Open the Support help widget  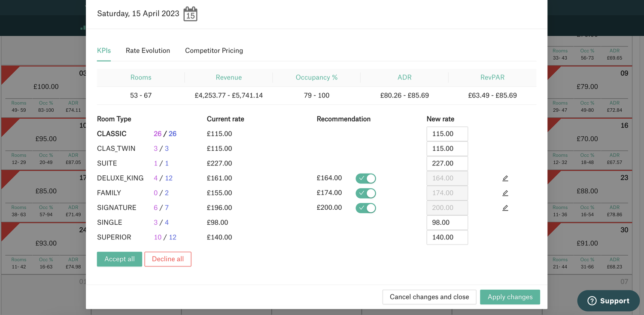(608, 301)
